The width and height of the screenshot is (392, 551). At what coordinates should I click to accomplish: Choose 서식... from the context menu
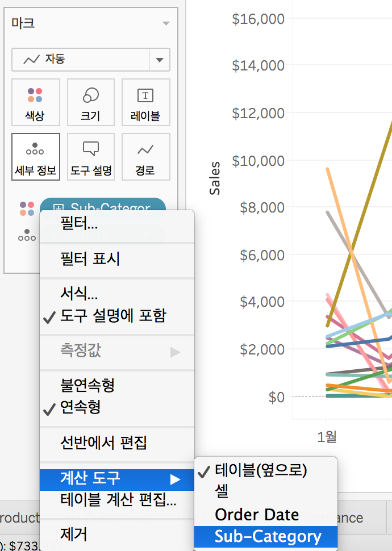(116, 293)
